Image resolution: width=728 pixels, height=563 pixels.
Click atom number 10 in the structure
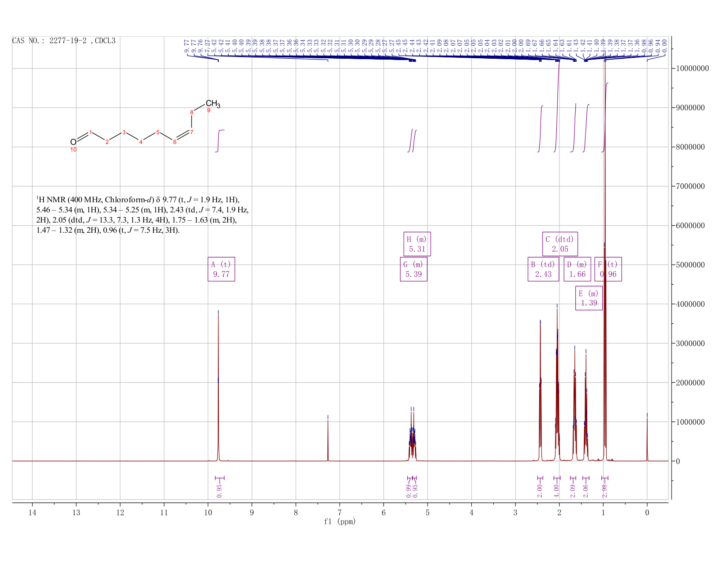pyautogui.click(x=73, y=150)
